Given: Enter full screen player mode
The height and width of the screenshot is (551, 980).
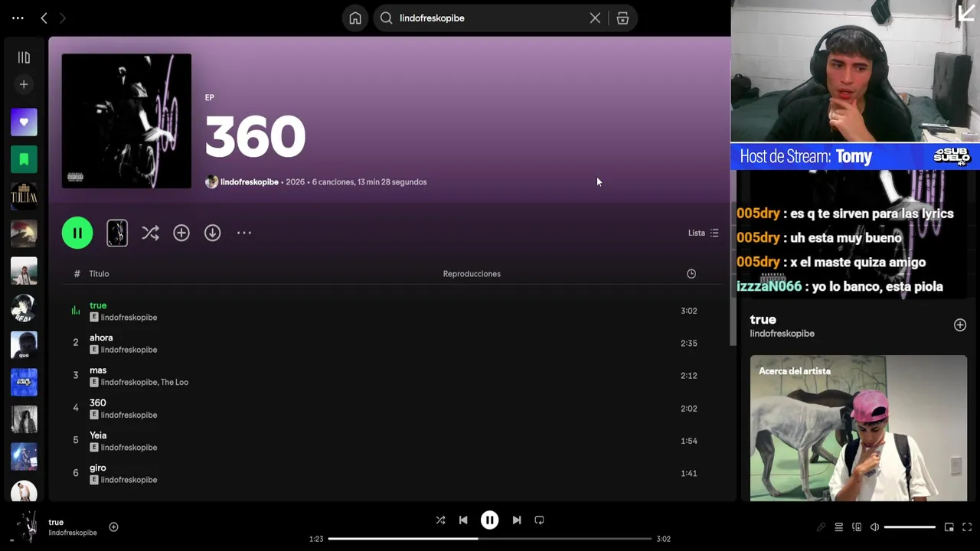Looking at the screenshot, I should (x=967, y=527).
